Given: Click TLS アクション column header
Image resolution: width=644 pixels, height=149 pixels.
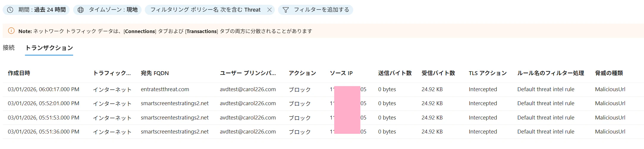Looking at the screenshot, I should [x=488, y=73].
